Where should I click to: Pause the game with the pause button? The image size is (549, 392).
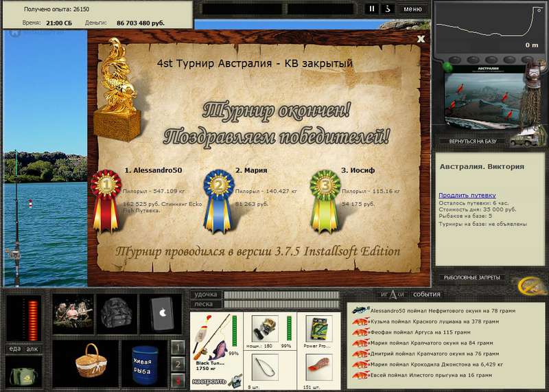point(371,9)
